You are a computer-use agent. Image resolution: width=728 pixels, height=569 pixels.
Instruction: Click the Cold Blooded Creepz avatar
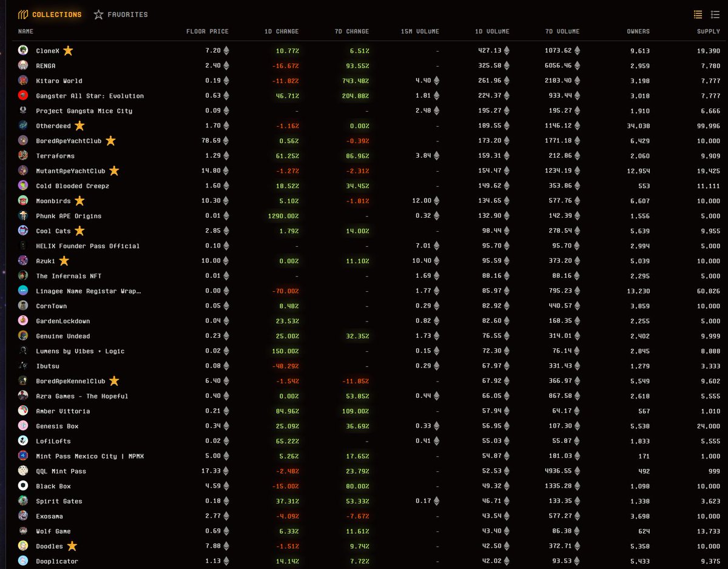coord(23,186)
